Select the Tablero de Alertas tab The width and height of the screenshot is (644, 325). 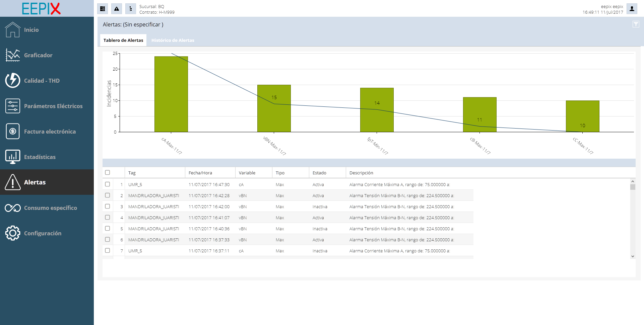point(123,40)
